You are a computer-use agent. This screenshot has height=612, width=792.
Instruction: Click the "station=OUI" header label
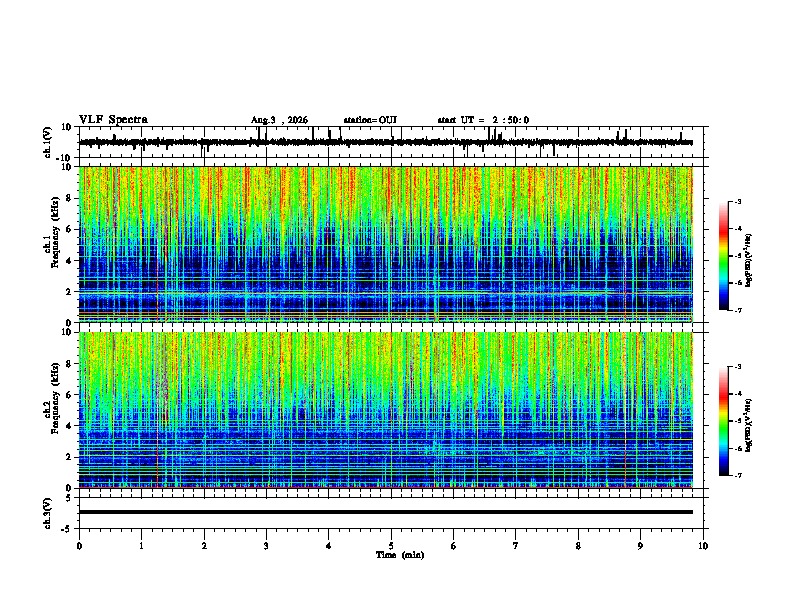pos(370,120)
